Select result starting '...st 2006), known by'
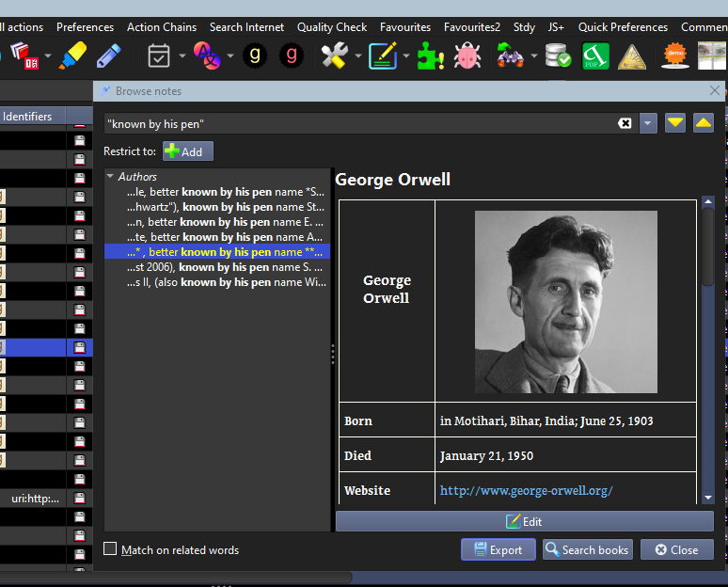Image resolution: width=728 pixels, height=587 pixels. click(x=226, y=267)
